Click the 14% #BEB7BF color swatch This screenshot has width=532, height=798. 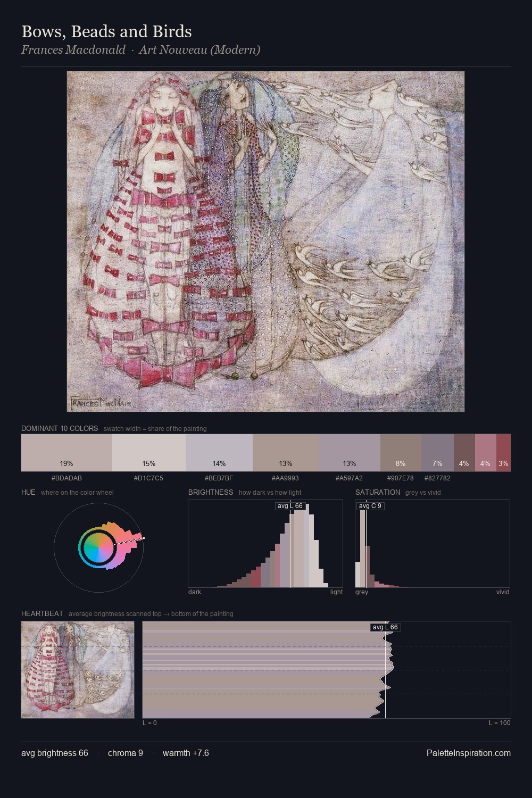(x=219, y=453)
